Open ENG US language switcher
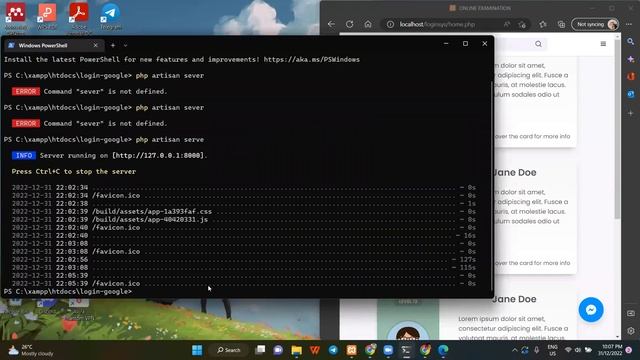This screenshot has width=640, height=360. [553, 350]
